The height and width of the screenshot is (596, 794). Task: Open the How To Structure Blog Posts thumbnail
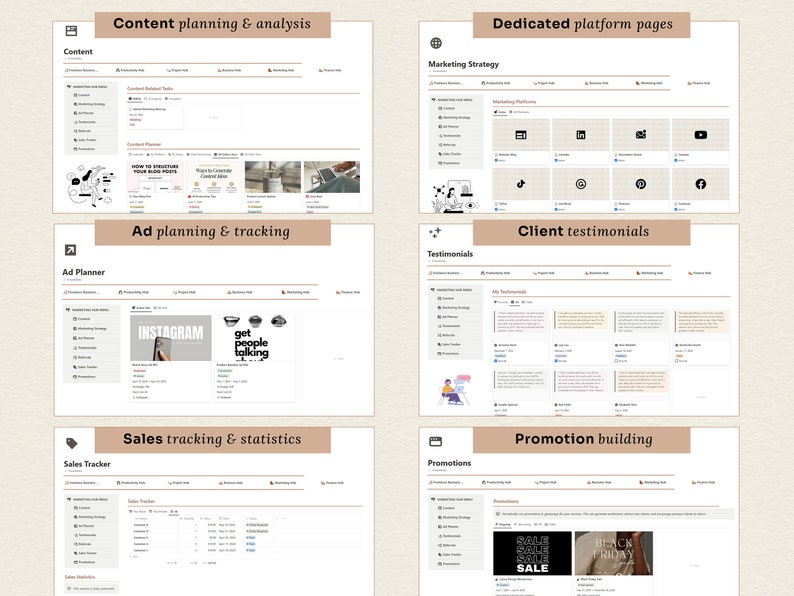click(x=155, y=177)
